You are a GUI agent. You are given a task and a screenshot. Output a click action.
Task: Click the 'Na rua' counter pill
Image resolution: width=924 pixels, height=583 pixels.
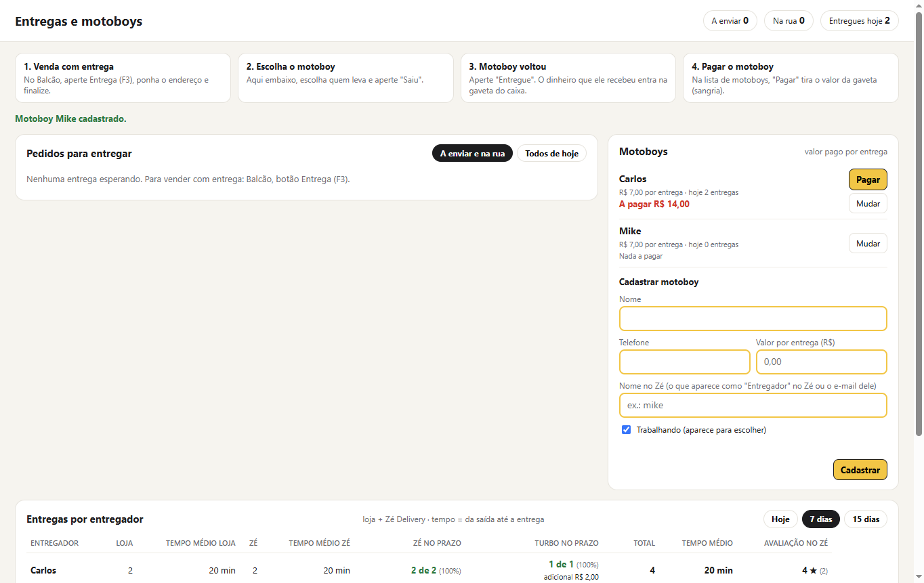pyautogui.click(x=789, y=21)
